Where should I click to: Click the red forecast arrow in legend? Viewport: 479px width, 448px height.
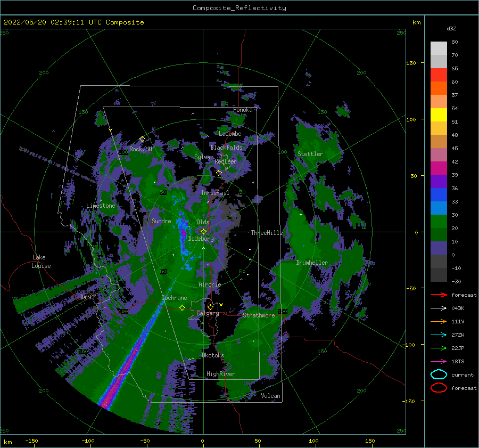[439, 295]
